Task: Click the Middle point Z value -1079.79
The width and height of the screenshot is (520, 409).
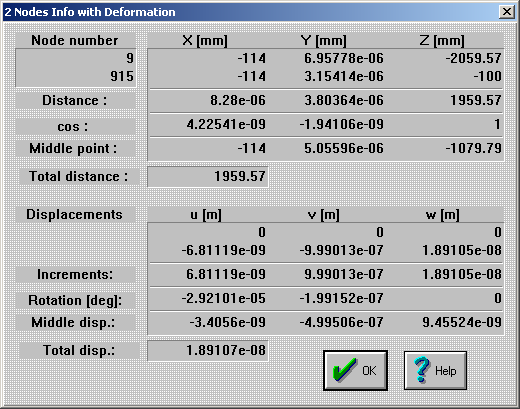Action: [x=474, y=148]
